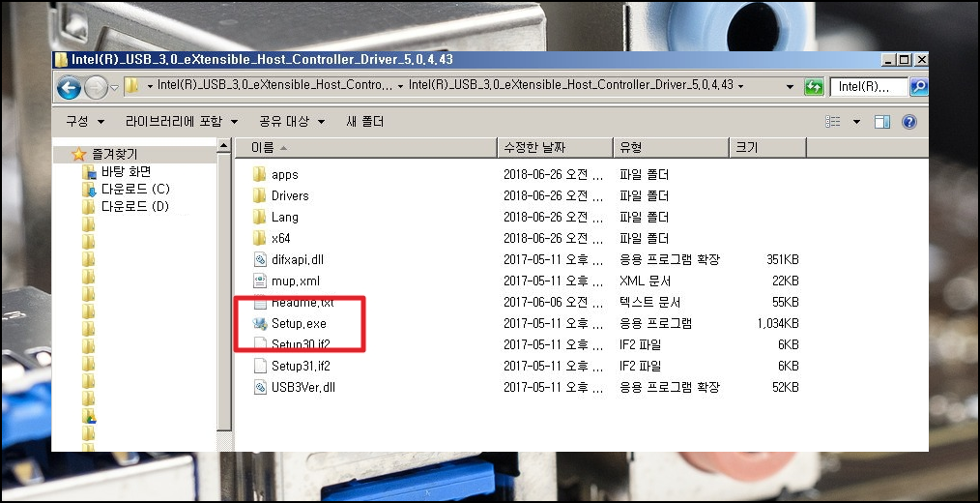Image resolution: width=980 pixels, height=503 pixels.
Task: Click the Forward navigation arrow button
Action: click(96, 87)
